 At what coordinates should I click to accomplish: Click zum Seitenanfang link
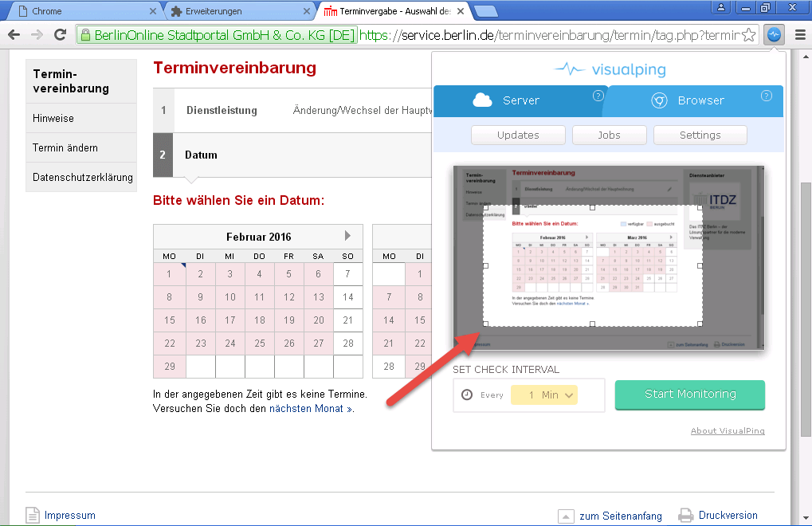pyautogui.click(x=621, y=516)
